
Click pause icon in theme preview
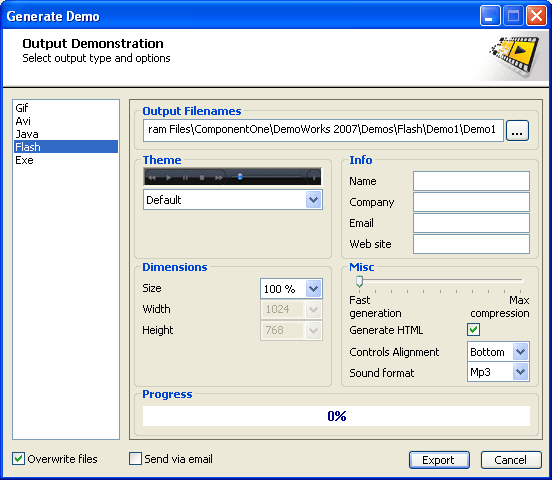(x=185, y=177)
